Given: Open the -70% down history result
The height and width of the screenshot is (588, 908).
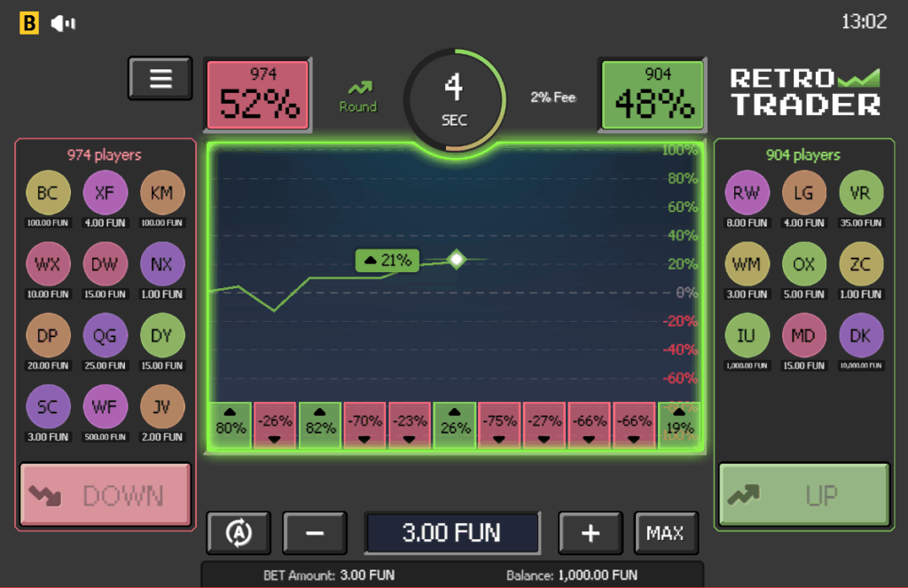Looking at the screenshot, I should click(364, 425).
